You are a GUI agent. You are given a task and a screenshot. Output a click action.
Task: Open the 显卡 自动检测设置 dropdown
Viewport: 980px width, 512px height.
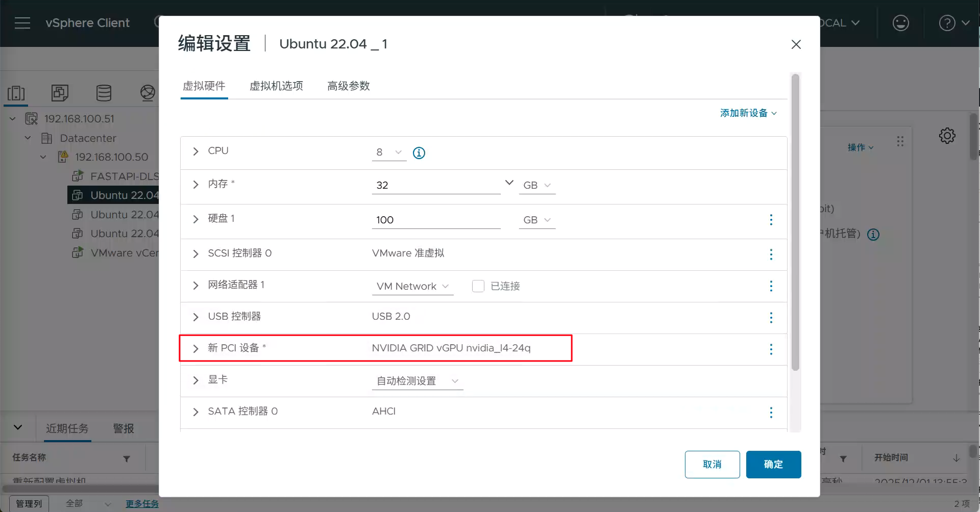(417, 381)
